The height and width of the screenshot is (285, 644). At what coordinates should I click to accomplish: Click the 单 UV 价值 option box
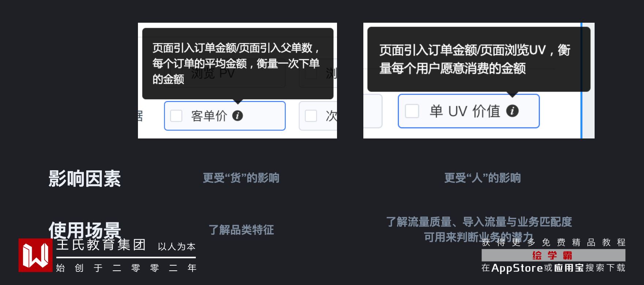pos(469,111)
